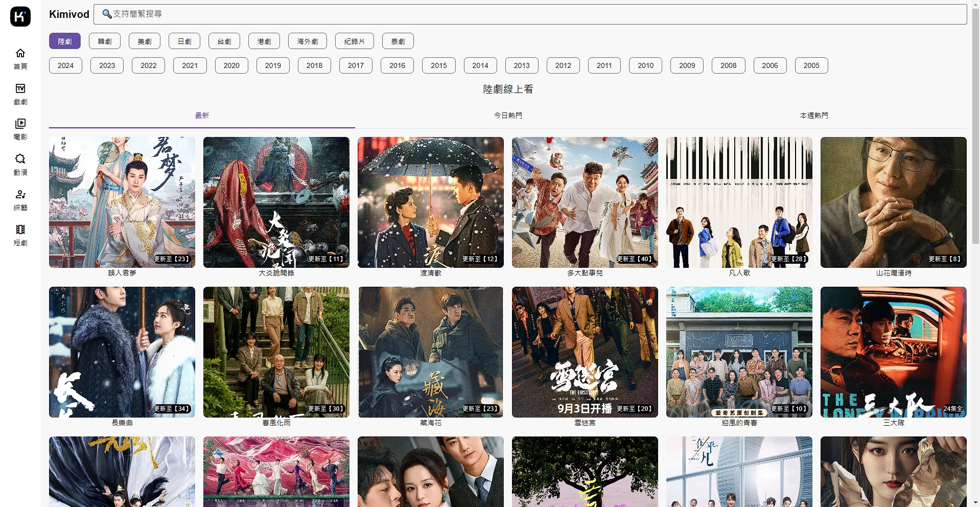Select the movies icon in sidebar
Viewport: 980px width, 507px height.
[20, 124]
